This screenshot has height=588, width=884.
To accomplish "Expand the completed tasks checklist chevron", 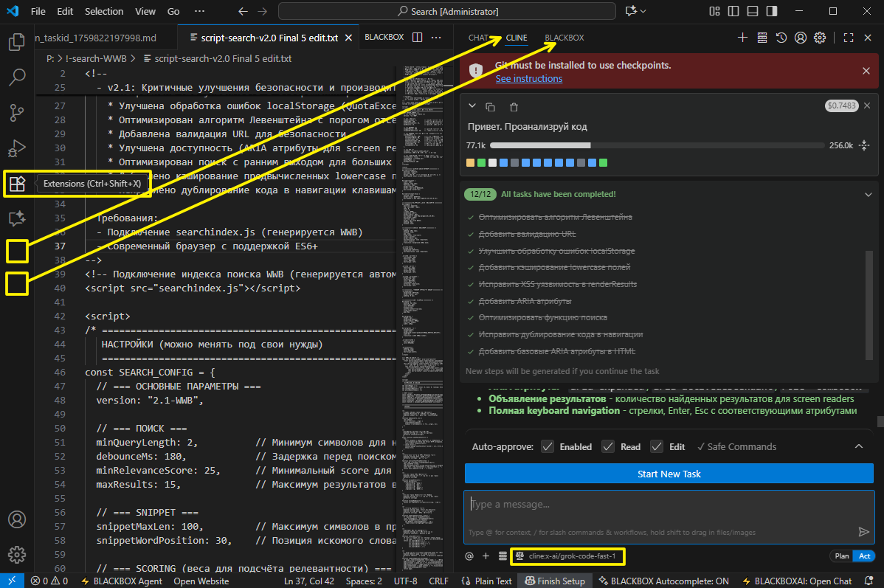I will tap(869, 195).
